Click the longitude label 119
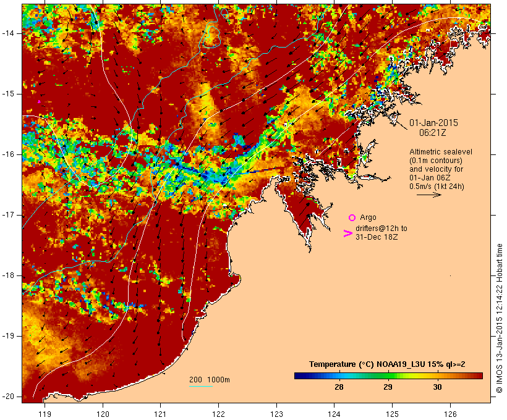The height and width of the screenshot is (420, 507). pyautogui.click(x=45, y=414)
